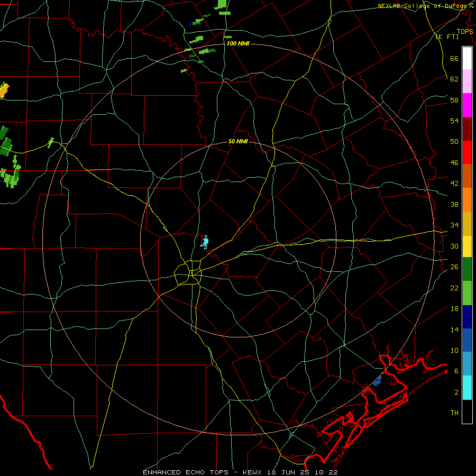
Task: Click the legend value '38'
Action: point(454,204)
